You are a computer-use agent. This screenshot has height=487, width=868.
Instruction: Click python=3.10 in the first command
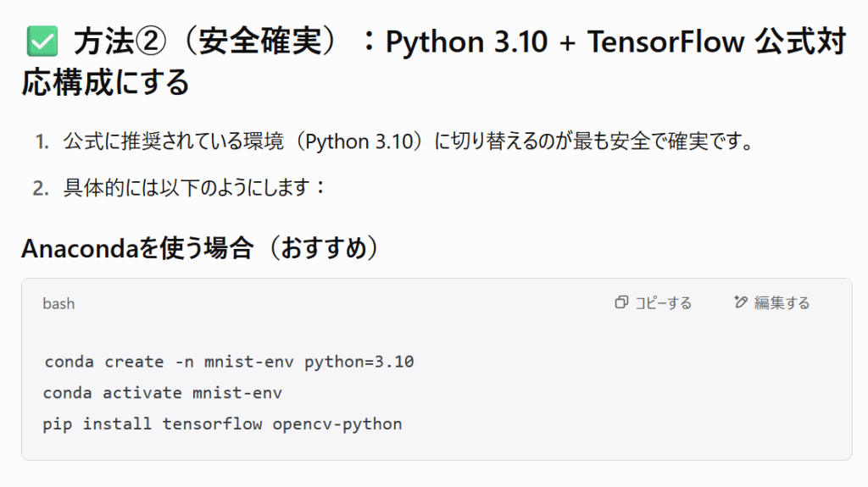(359, 362)
